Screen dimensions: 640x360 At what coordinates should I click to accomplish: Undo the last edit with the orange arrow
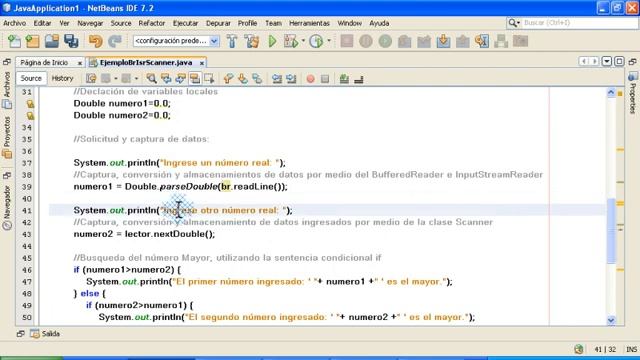click(x=96, y=41)
